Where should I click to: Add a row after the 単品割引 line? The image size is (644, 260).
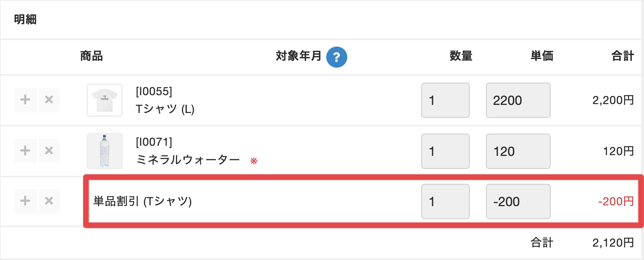[x=25, y=201]
